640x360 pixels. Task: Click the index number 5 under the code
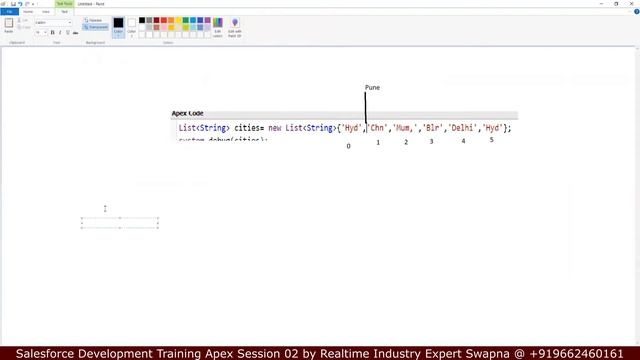click(x=491, y=140)
